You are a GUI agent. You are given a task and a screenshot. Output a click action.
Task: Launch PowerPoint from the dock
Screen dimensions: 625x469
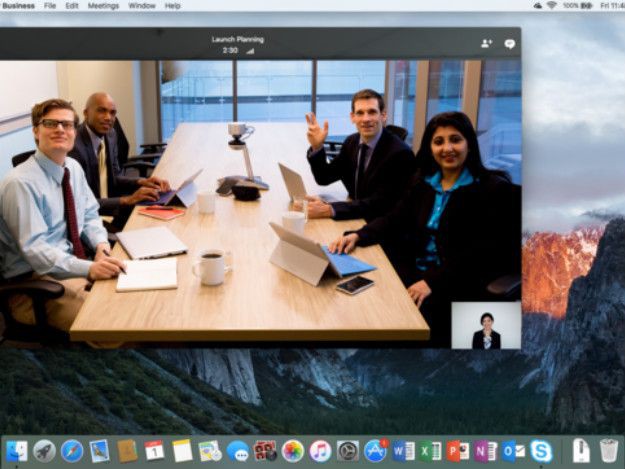[x=458, y=451]
